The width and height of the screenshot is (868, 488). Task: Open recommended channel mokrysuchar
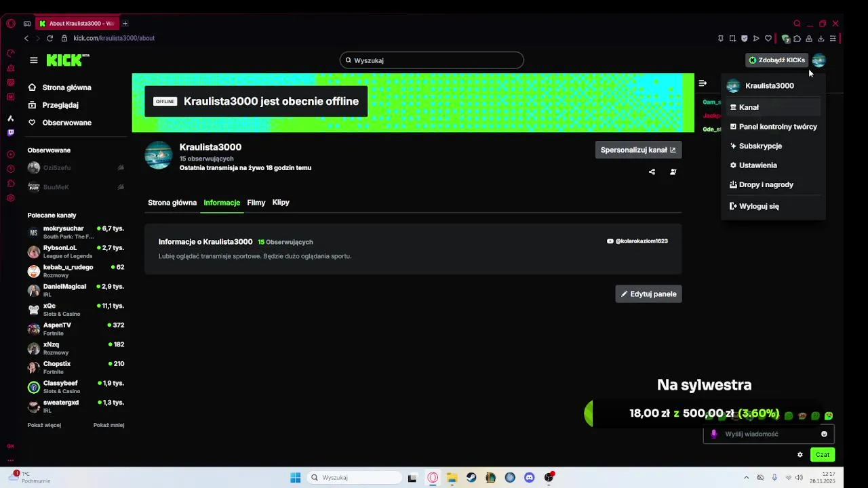76,232
